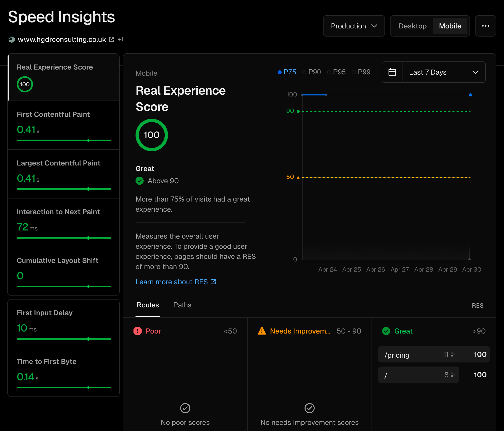Click external link icon next to site URL
Image resolution: width=504 pixels, height=431 pixels.
(111, 39)
